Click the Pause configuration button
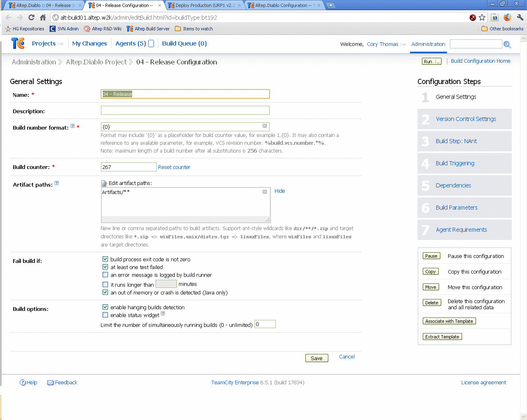The height and width of the screenshot is (420, 527). (x=431, y=256)
